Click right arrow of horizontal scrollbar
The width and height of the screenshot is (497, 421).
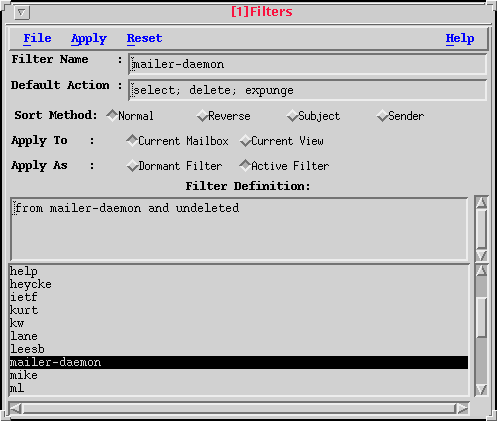point(462,408)
